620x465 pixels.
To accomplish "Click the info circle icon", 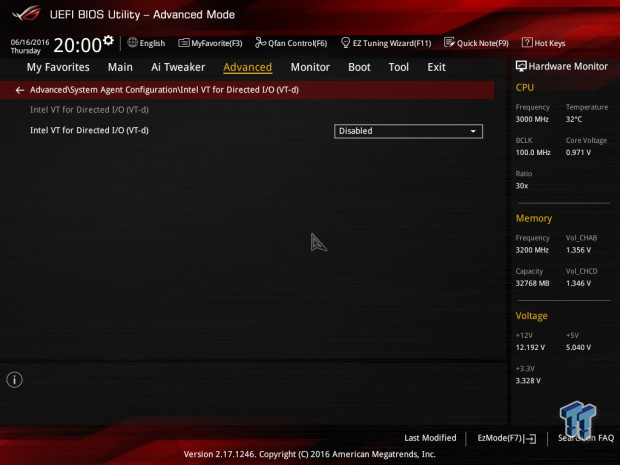I will (15, 380).
